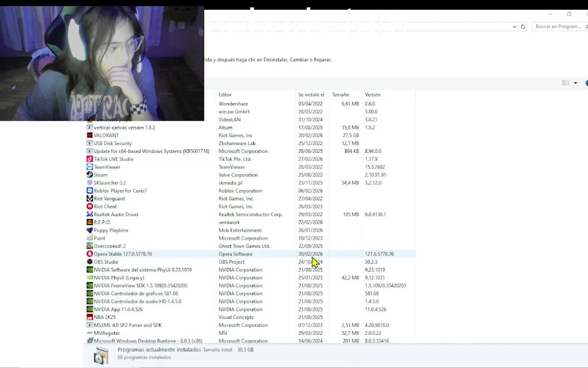The height and width of the screenshot is (368, 588).
Task: Click the VALORANT program icon
Action: pos(90,135)
